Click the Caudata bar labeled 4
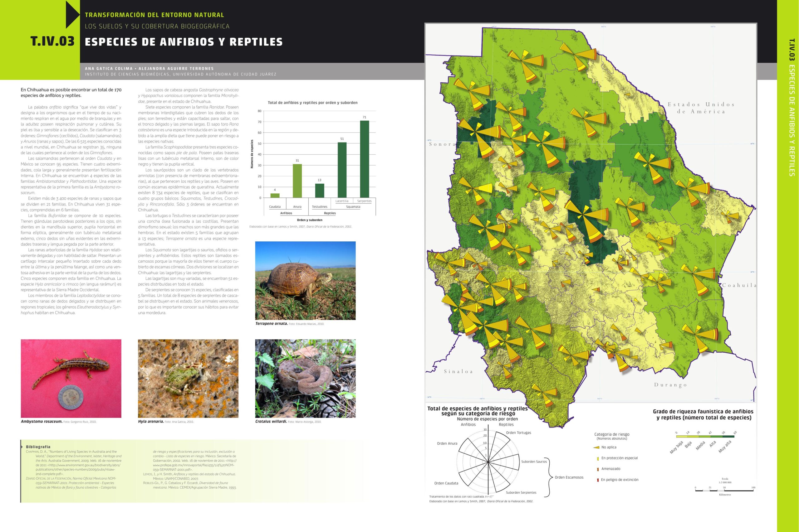The image size is (799, 532). coord(275,196)
